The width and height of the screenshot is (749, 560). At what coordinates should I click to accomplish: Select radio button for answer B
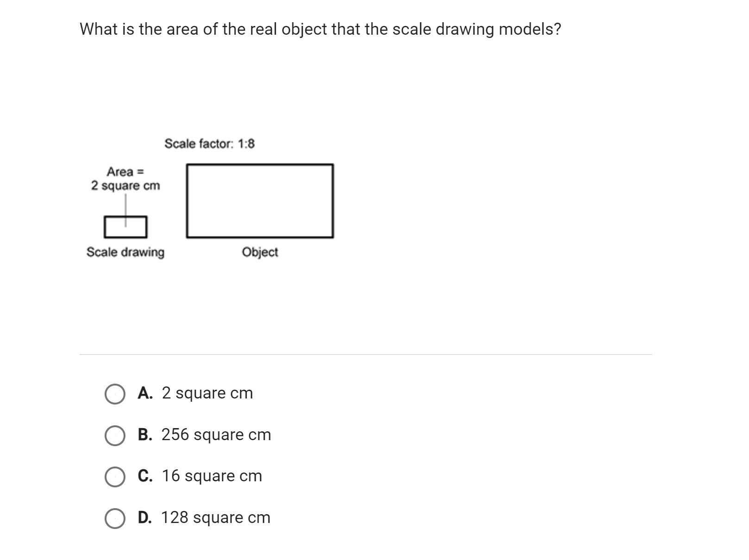(114, 436)
